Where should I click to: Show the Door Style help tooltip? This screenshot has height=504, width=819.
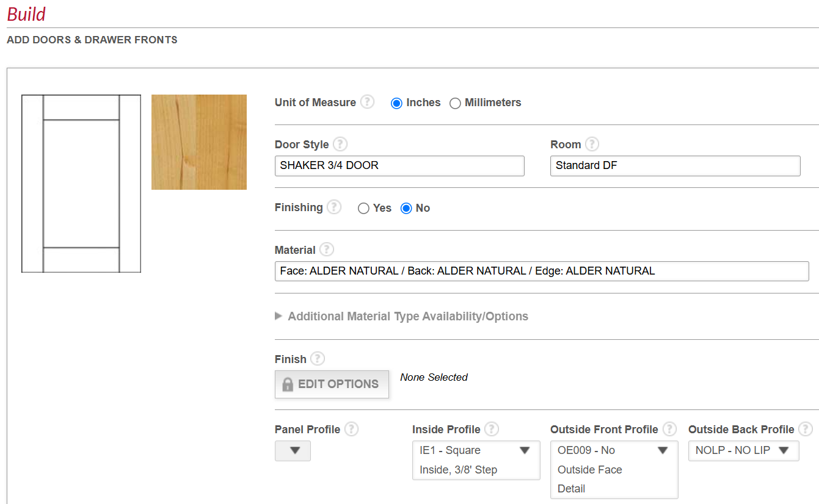point(340,144)
